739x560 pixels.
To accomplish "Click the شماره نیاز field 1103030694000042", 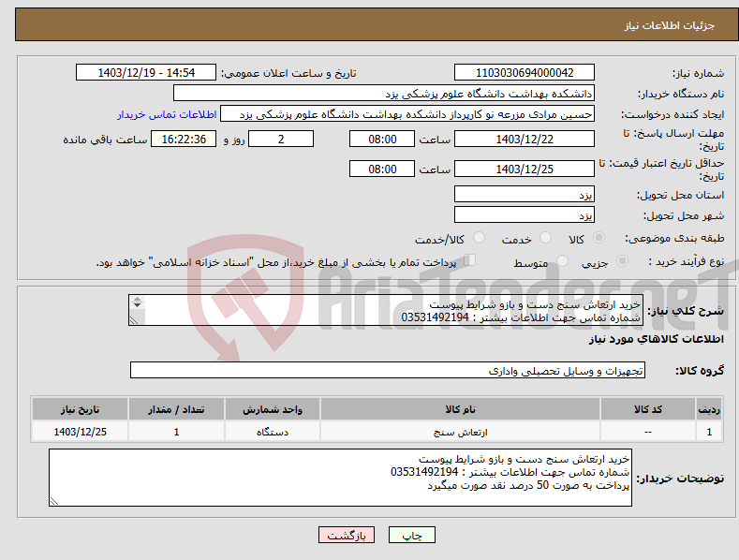I will click(x=525, y=73).
